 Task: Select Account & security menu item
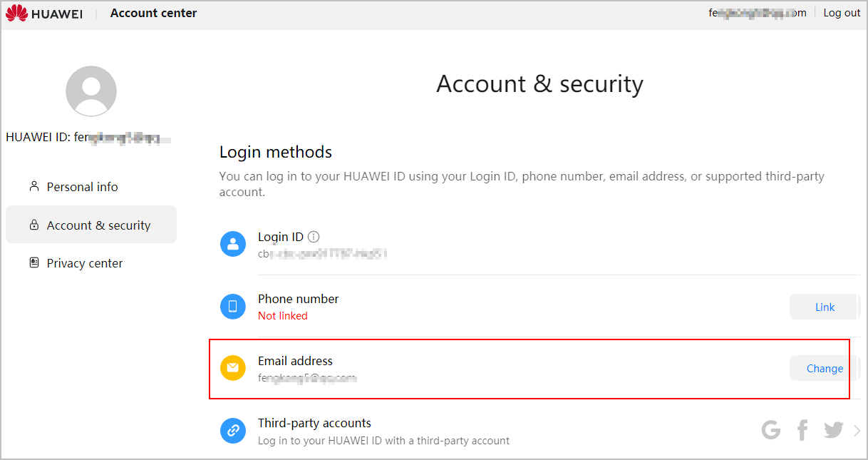tap(98, 225)
